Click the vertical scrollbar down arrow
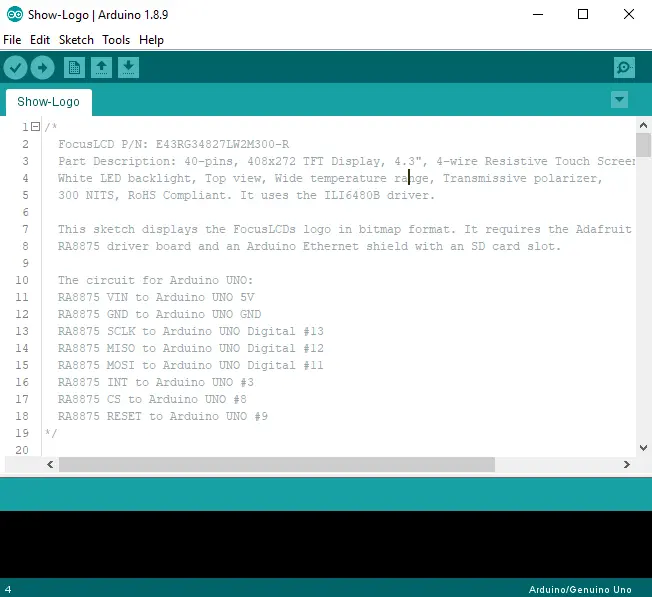Image resolution: width=652 pixels, height=597 pixels. pyautogui.click(x=643, y=447)
